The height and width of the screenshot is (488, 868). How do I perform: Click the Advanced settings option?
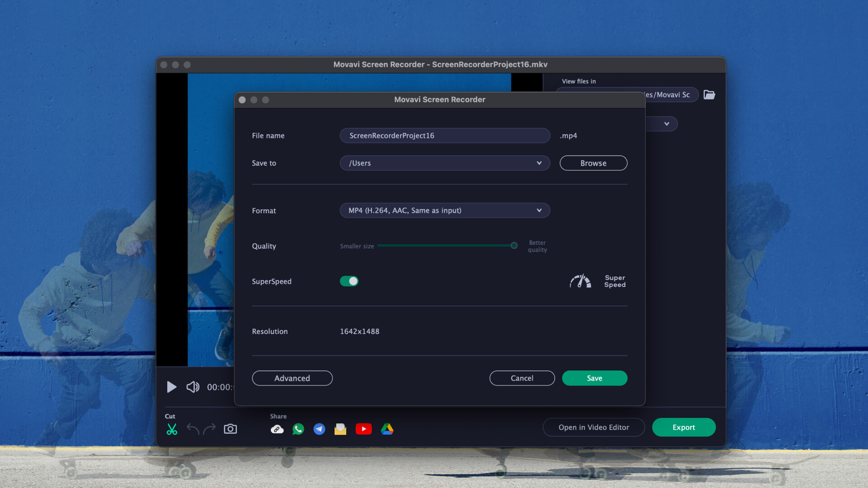pos(292,378)
